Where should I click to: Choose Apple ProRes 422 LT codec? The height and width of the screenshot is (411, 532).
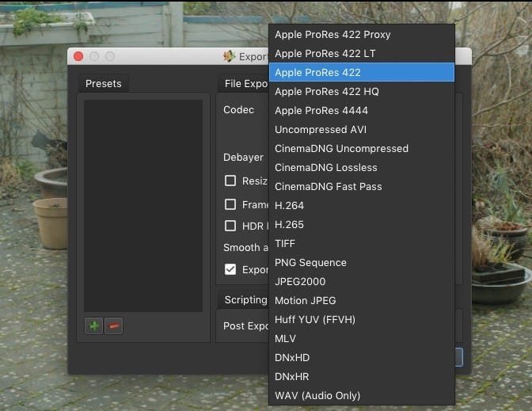pos(361,53)
